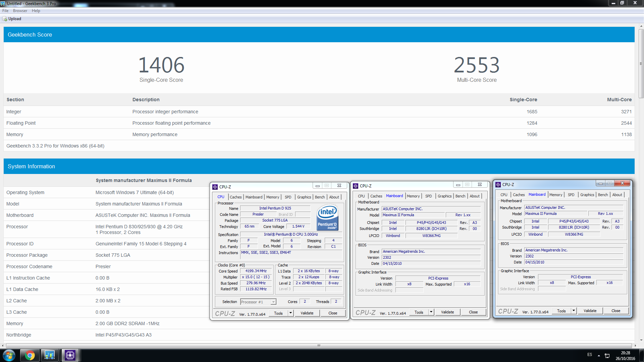
Task: Click the Memory performance description
Action: tap(155, 134)
